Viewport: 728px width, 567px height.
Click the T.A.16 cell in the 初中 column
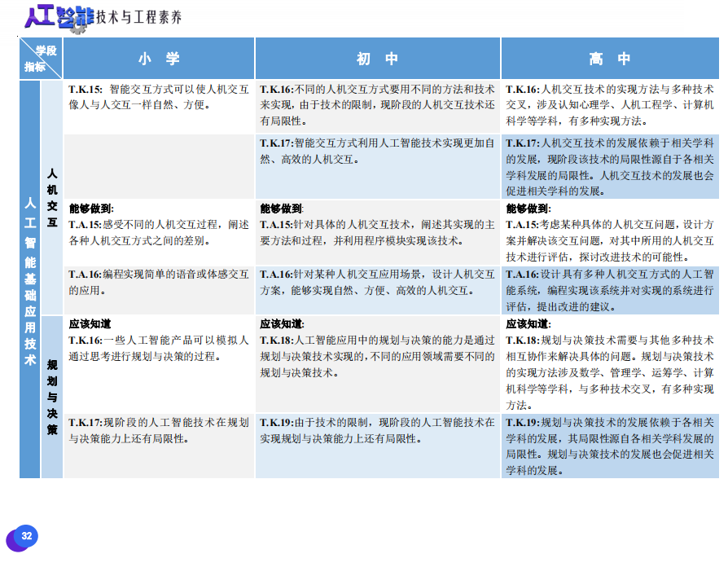pos(378,282)
